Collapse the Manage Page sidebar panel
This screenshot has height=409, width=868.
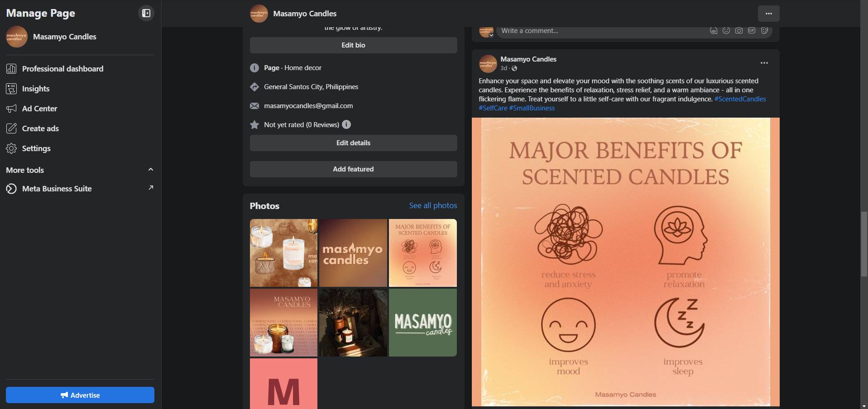point(146,13)
